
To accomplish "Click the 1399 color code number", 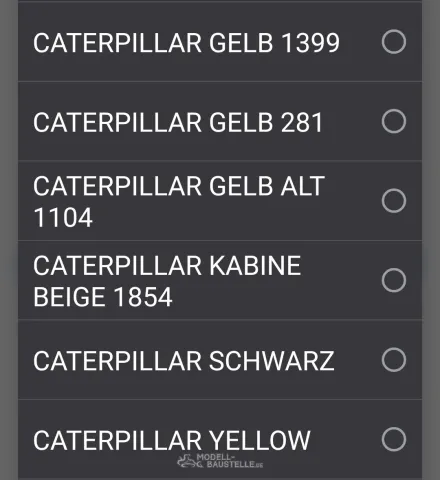I will 310,43.
